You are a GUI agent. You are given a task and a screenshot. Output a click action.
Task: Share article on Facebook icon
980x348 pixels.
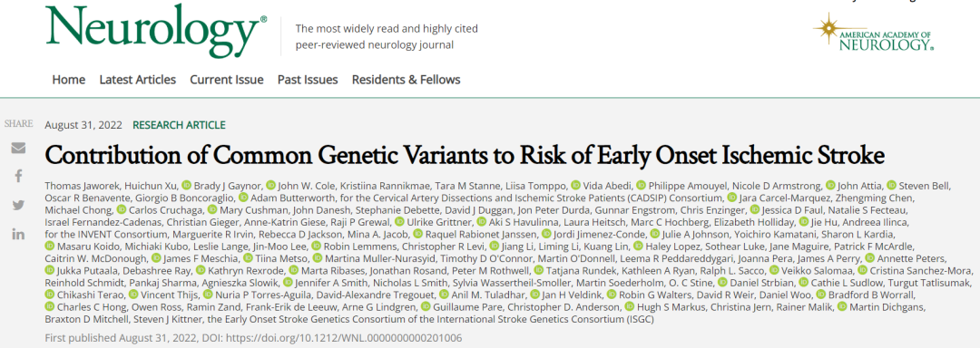pyautogui.click(x=18, y=177)
